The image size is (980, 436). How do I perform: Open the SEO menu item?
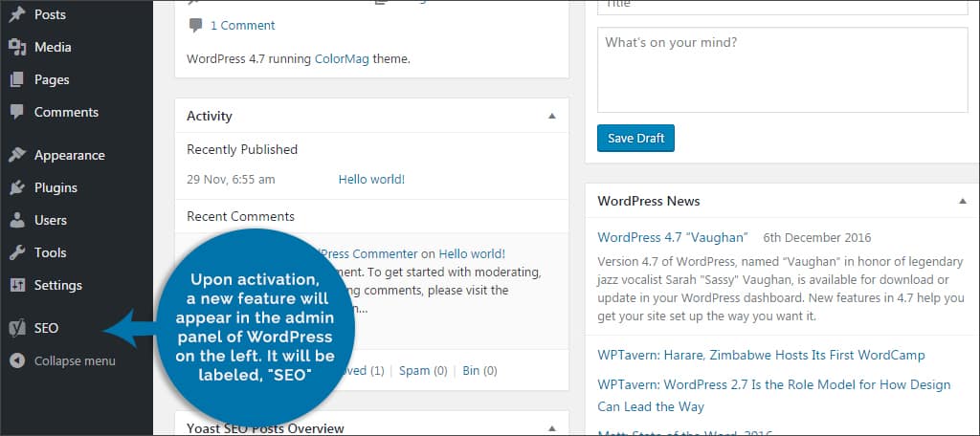tap(46, 328)
